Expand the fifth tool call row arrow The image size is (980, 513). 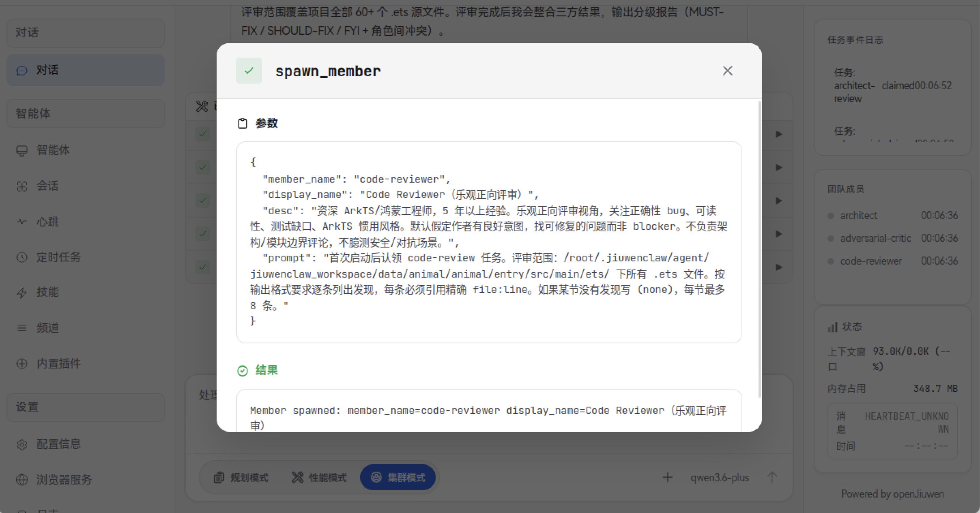[778, 267]
